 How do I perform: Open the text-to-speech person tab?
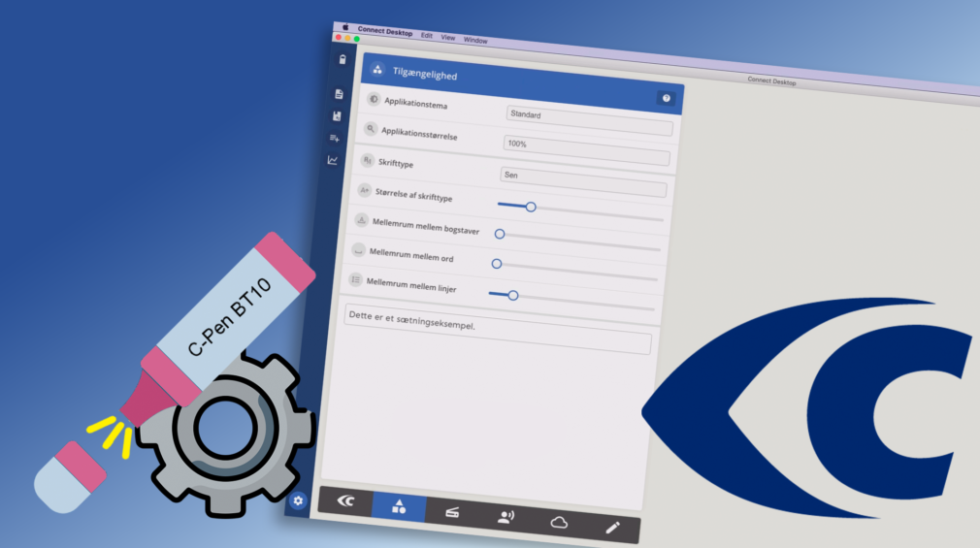[506, 516]
